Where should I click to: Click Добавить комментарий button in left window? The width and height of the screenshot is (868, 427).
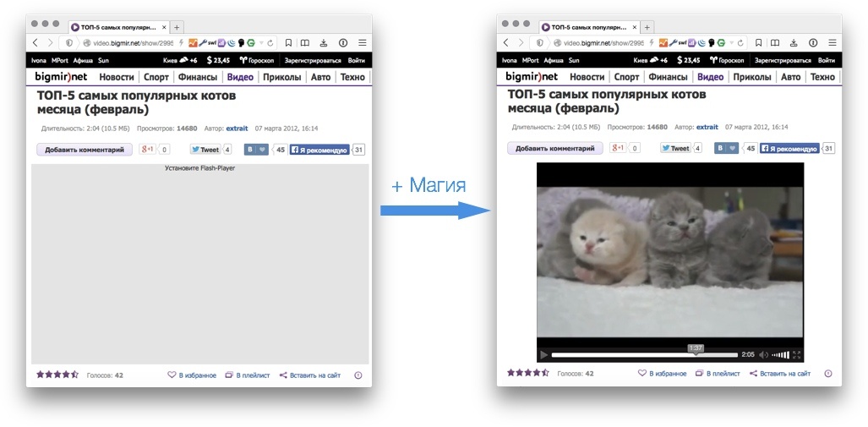coord(85,149)
